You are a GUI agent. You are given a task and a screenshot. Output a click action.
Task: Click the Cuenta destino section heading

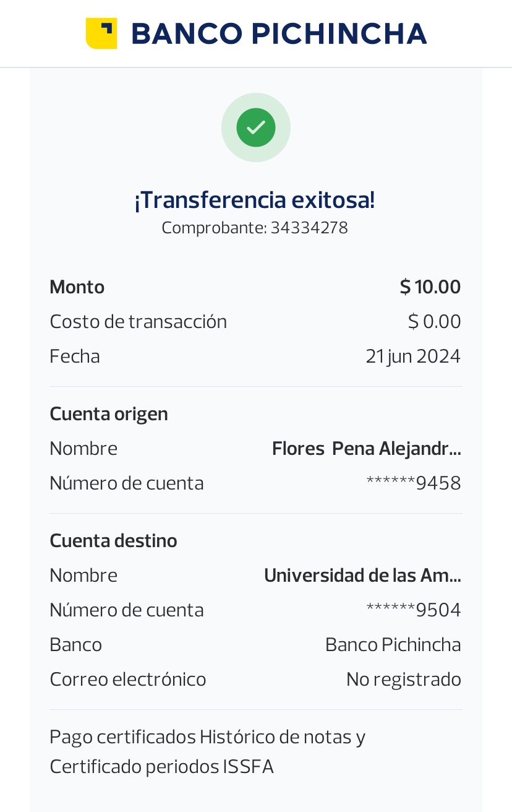pos(113,541)
